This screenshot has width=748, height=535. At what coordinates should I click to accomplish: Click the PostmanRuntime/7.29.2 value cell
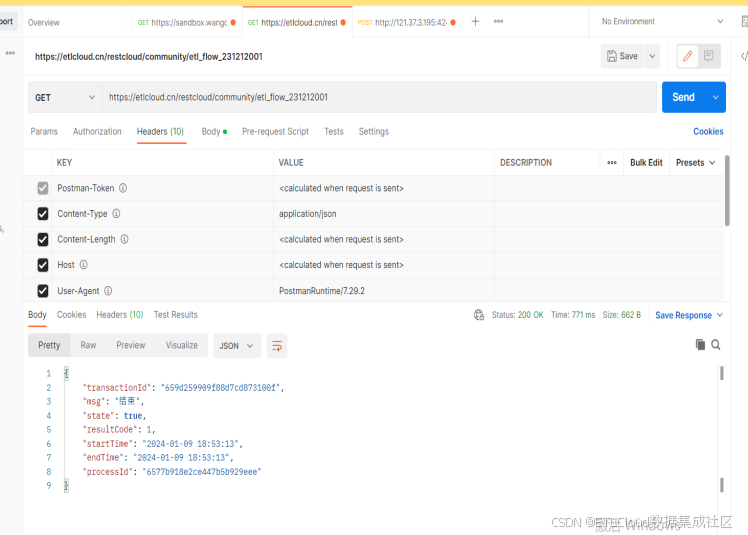point(384,291)
